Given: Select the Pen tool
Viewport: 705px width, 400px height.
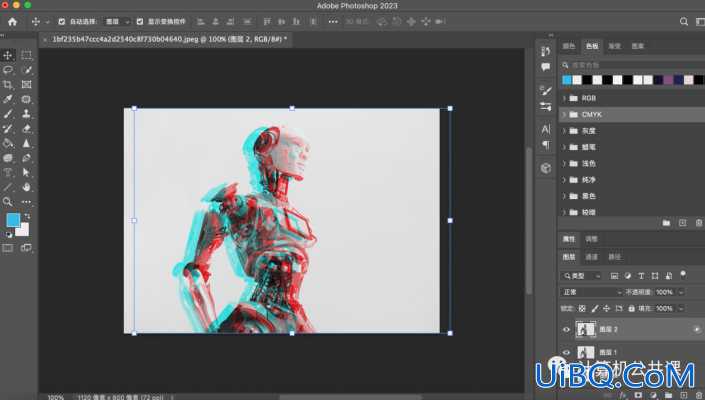Looking at the screenshot, I should (27, 158).
